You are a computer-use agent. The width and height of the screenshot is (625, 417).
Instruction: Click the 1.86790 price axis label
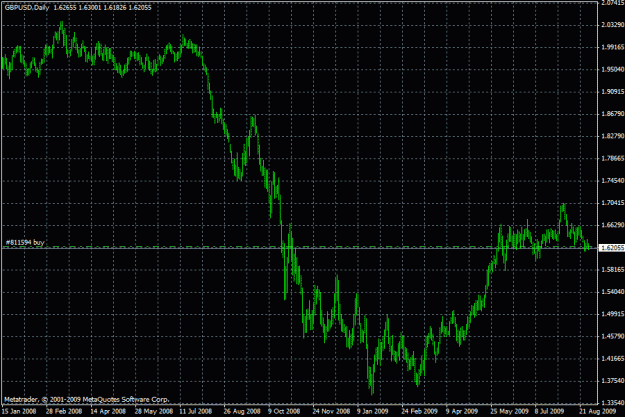click(x=613, y=114)
